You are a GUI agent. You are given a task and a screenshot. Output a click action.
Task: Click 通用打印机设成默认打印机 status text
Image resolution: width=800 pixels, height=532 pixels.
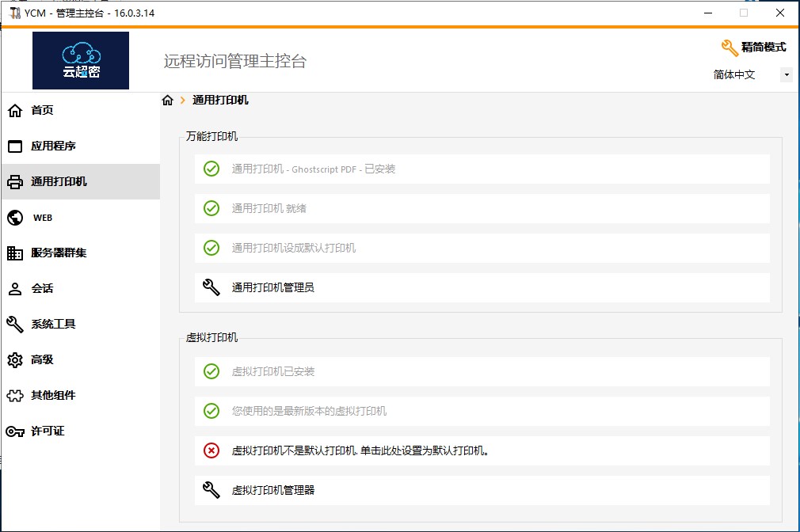pos(293,249)
